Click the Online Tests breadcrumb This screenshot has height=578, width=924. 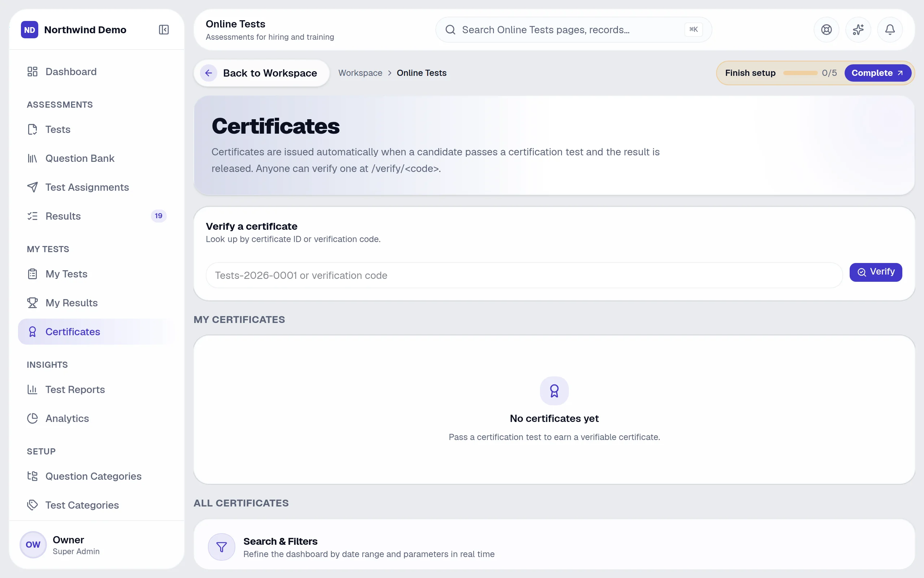pos(422,73)
